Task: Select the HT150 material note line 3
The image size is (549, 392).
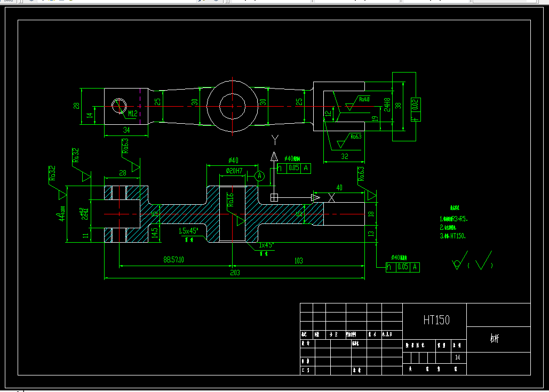Action: click(453, 236)
